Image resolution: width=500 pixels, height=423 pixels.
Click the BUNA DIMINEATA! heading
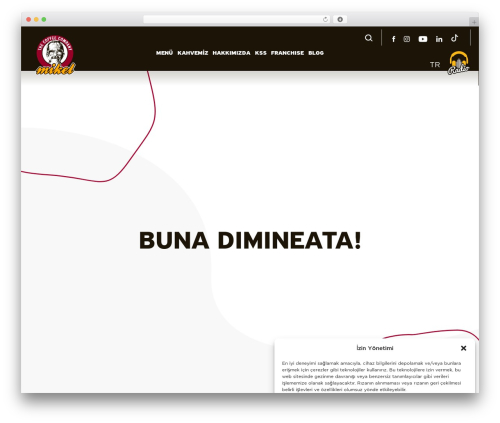tap(250, 240)
